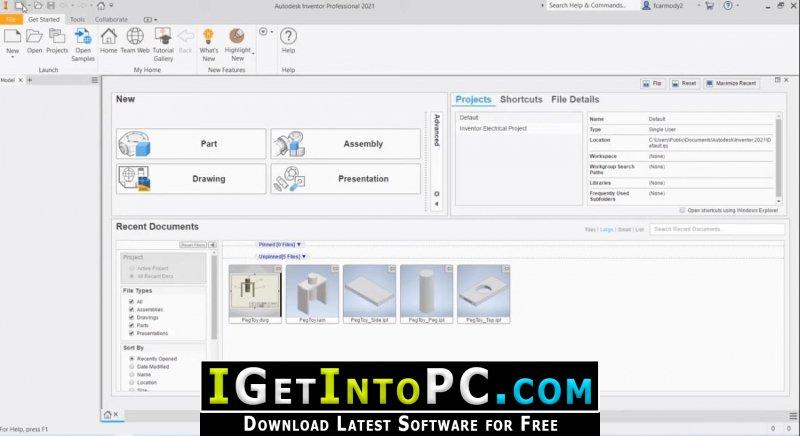Click the shopping cart icon in title bar
Screen dimensions: 800x436
coord(709,6)
